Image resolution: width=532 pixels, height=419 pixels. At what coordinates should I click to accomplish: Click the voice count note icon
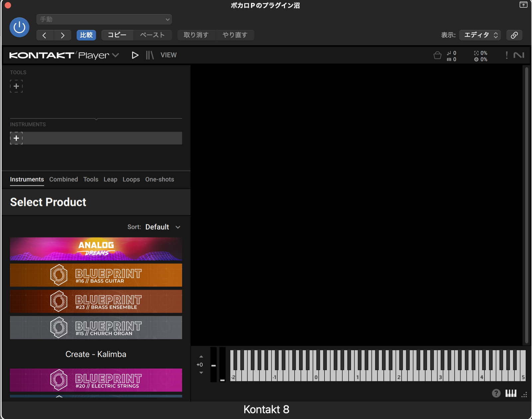pos(449,53)
